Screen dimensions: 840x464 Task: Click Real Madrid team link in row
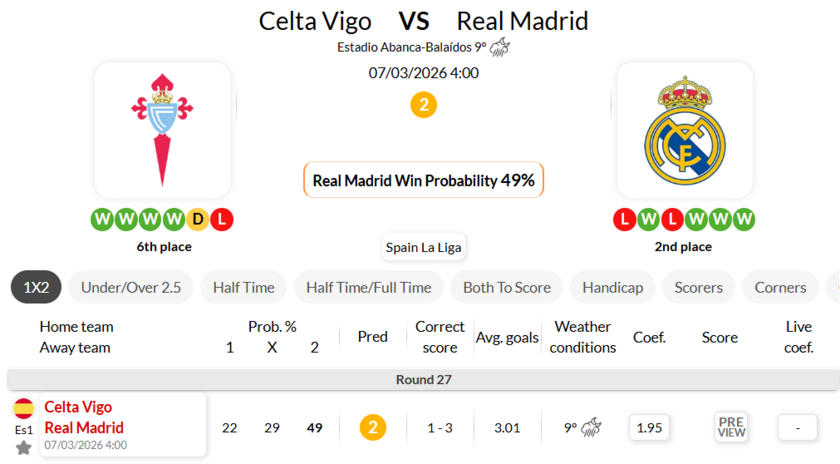tap(84, 427)
